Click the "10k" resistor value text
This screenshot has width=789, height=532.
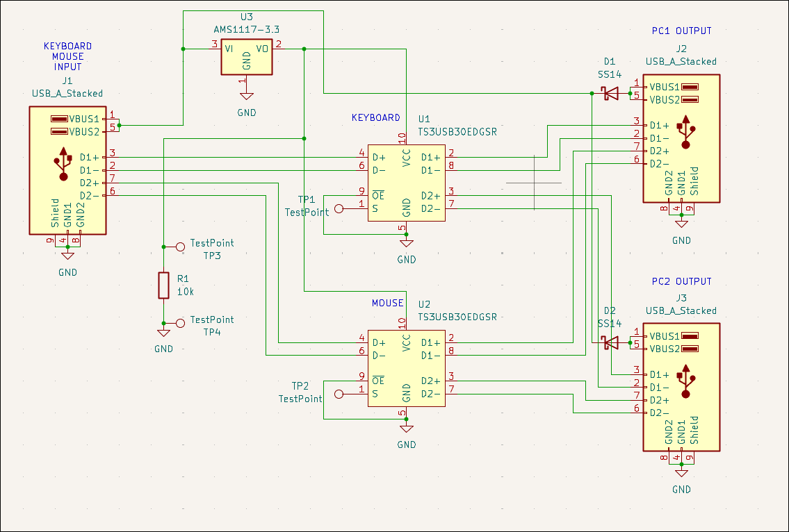pos(186,291)
